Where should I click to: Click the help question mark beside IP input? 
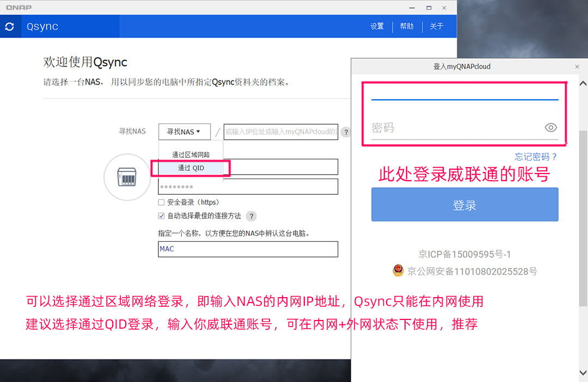pos(346,132)
